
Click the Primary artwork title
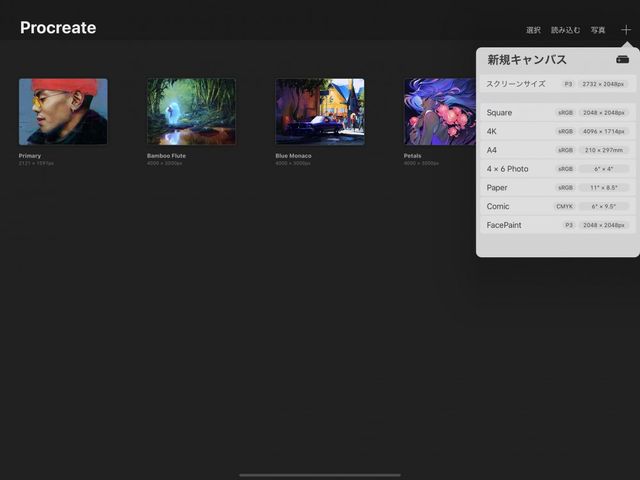pyautogui.click(x=30, y=156)
